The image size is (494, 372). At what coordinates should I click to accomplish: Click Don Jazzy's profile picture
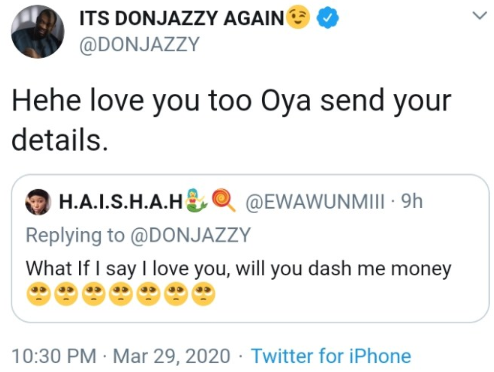38,32
